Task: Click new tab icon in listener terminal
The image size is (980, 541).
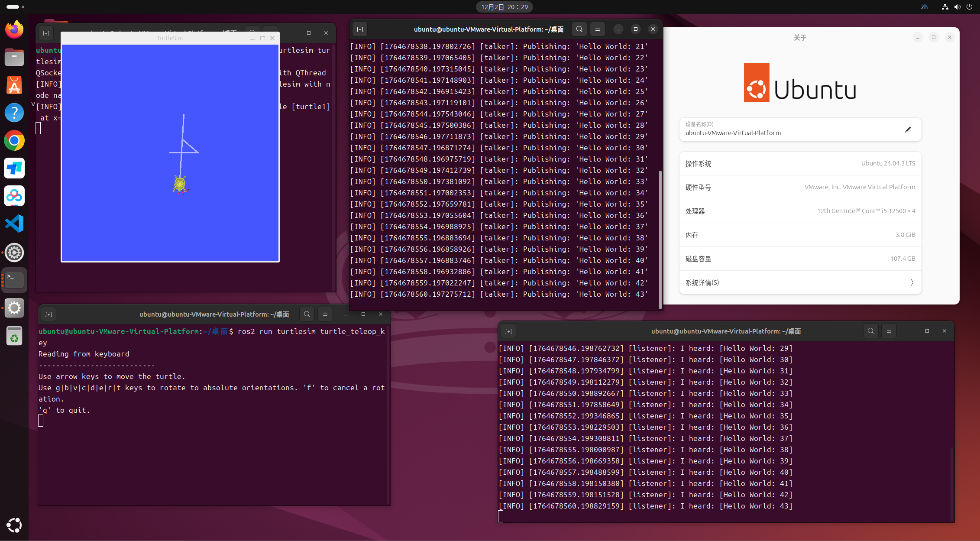Action: tap(508, 331)
